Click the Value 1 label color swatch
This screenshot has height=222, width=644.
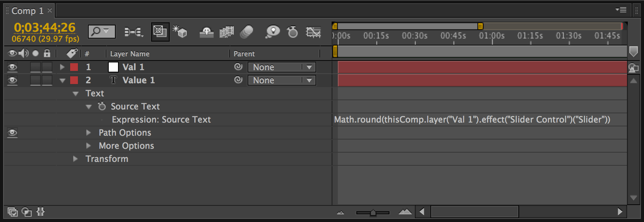click(x=74, y=80)
